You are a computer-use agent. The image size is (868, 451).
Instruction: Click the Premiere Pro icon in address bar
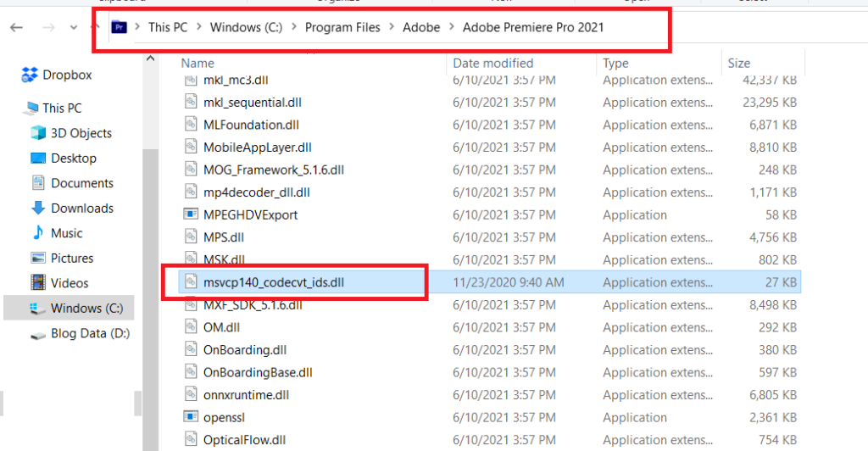[x=119, y=27]
